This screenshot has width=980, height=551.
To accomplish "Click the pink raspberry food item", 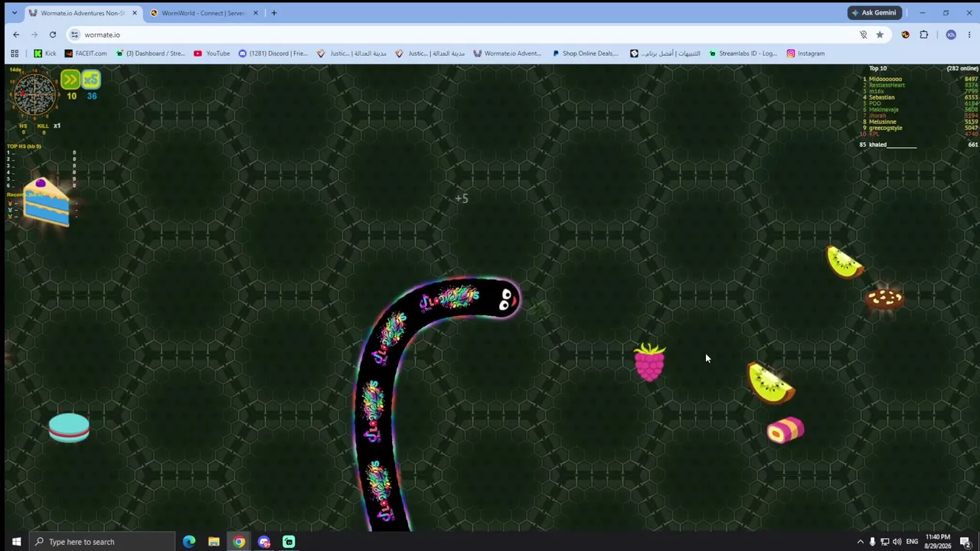I will 650,363.
